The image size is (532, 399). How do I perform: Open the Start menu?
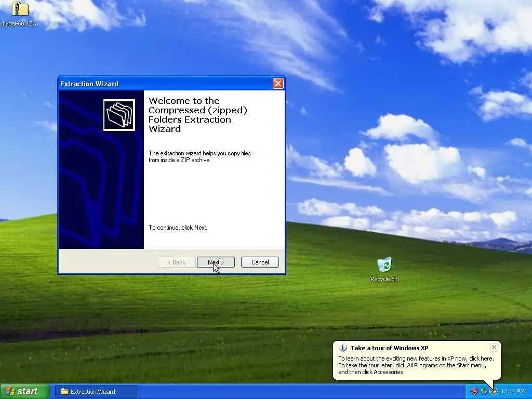click(24, 392)
